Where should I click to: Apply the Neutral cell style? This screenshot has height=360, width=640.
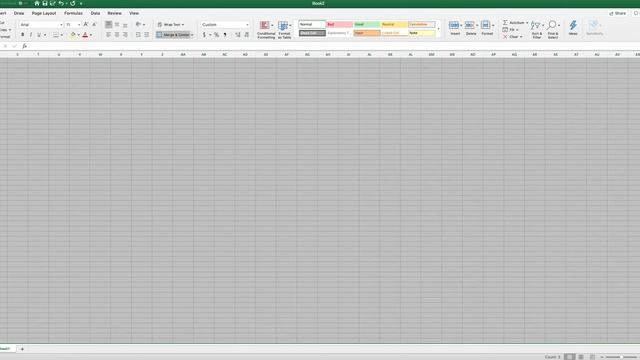click(x=394, y=24)
